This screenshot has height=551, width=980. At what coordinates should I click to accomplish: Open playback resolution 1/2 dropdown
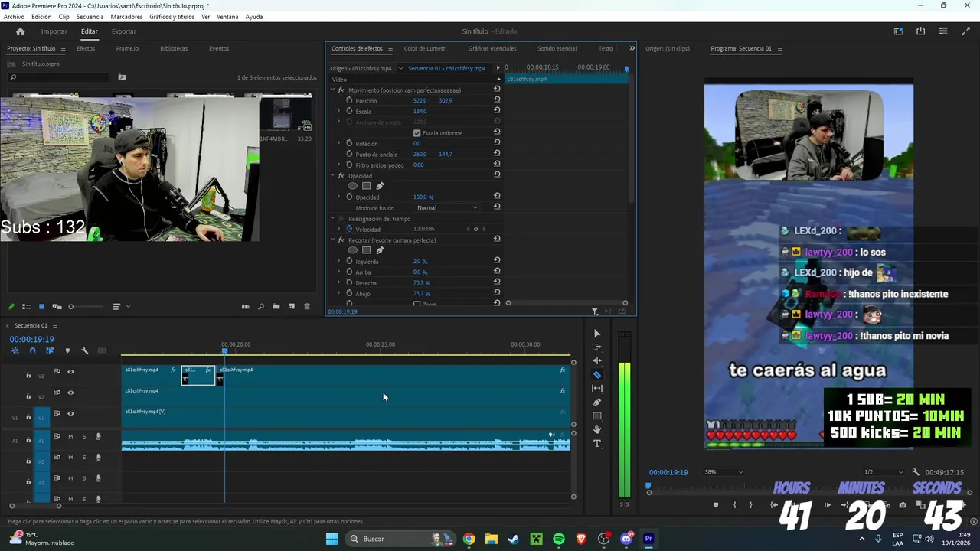coord(884,472)
